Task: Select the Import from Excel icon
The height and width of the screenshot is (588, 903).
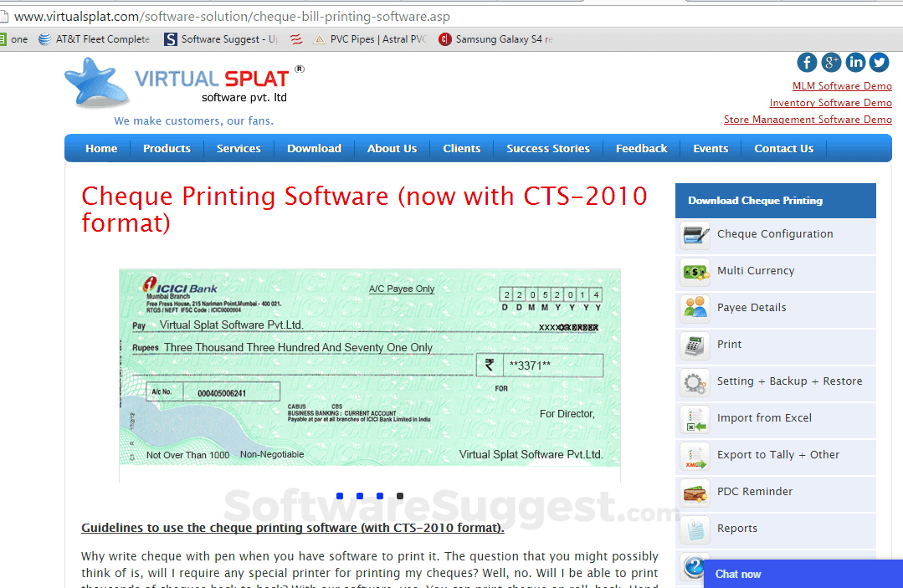Action: coord(695,419)
